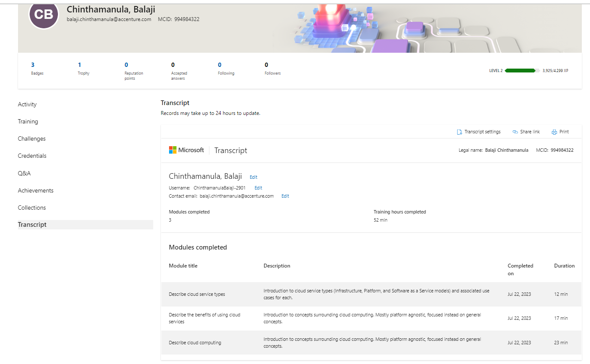Click Accepted answers stat
Screen dimensions: 590x364
pos(179,71)
